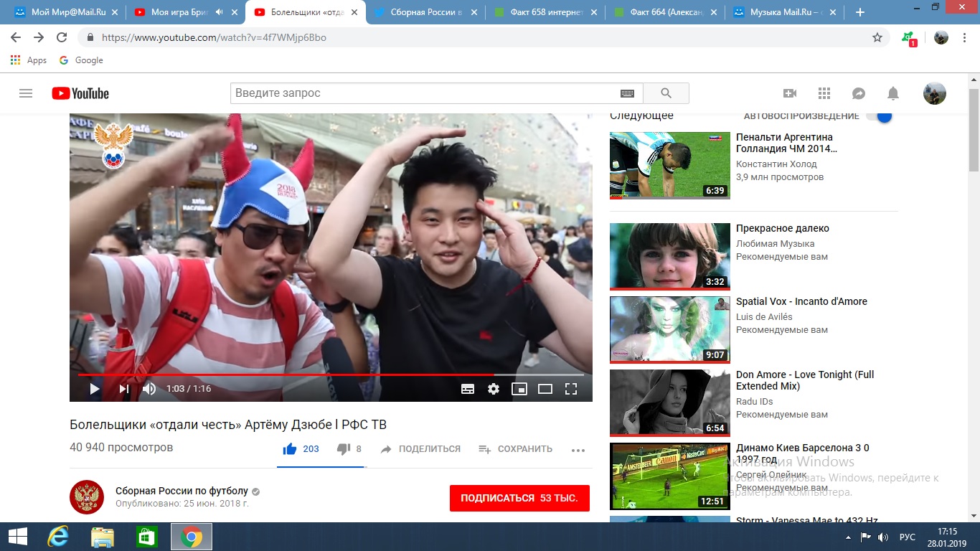The image size is (980, 551).
Task: Open a new browser tab
Action: [x=860, y=12]
